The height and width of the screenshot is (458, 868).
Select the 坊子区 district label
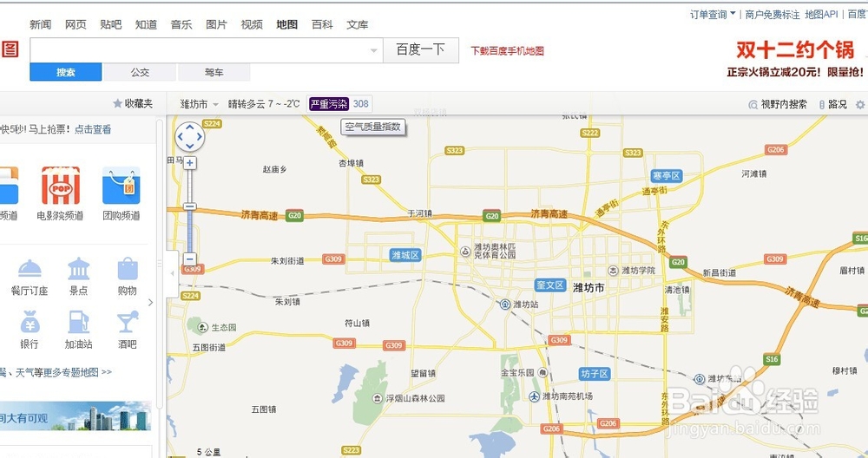pos(595,374)
